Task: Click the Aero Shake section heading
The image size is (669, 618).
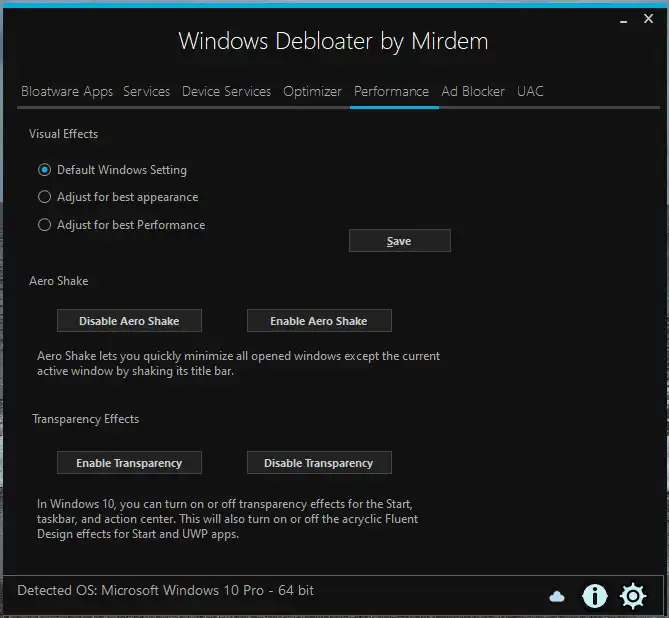Action: point(59,281)
